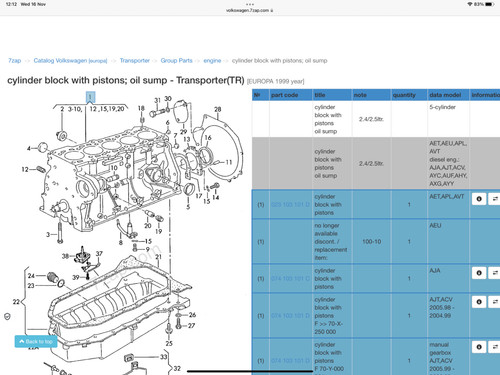The height and width of the screenshot is (375, 500).
Task: Select callout 32 on the diagram
Action: [177, 369]
